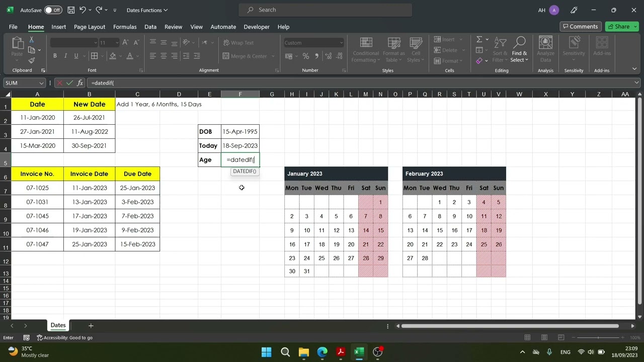Click the Cancel formula X icon

tap(59, 83)
